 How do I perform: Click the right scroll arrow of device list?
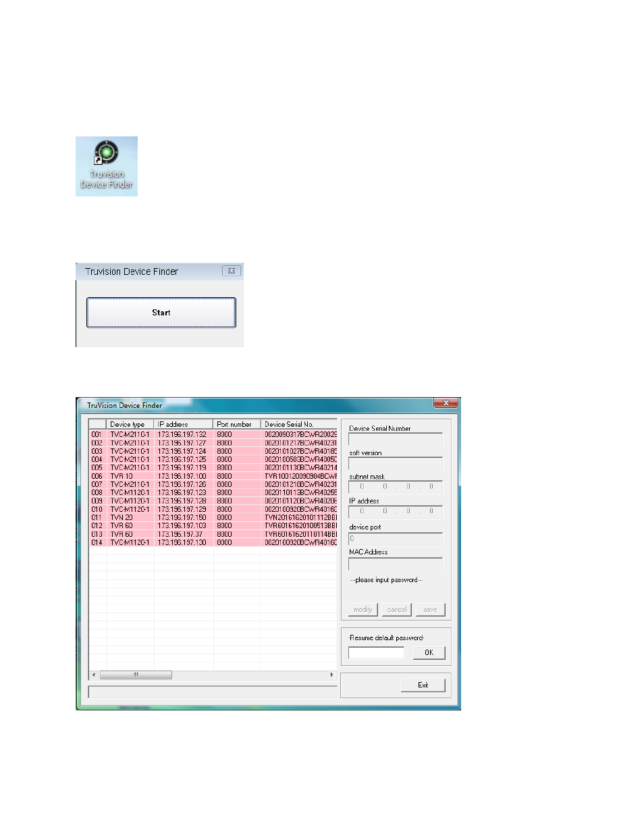click(x=331, y=675)
